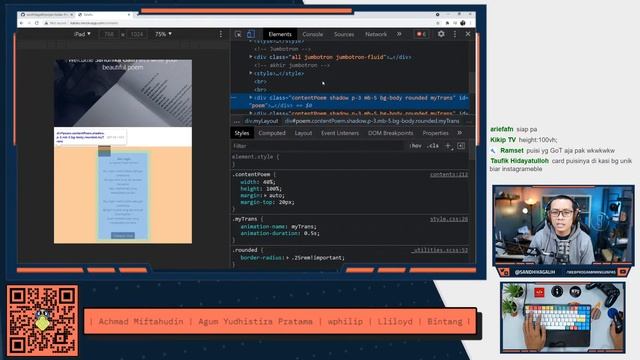
Task: Open the Properties sub-tab
Action: 436,133
